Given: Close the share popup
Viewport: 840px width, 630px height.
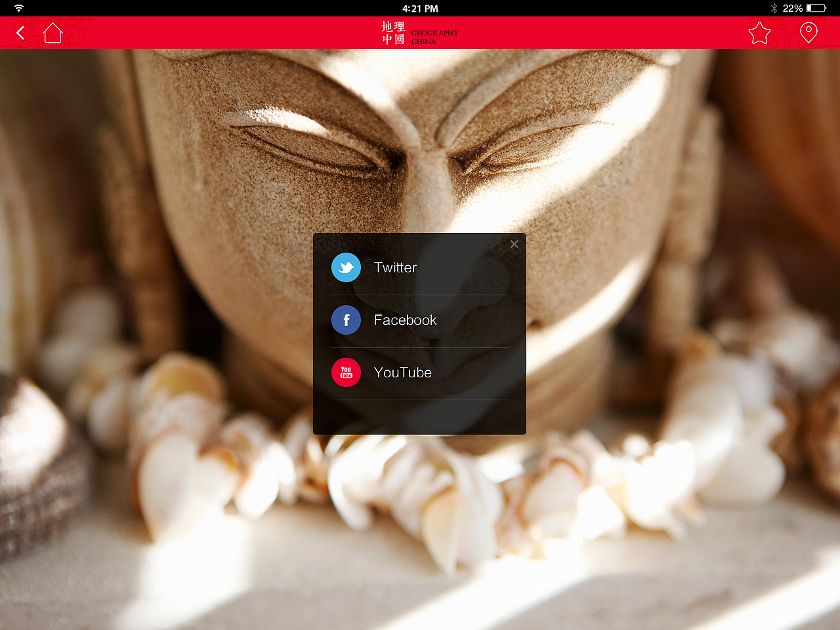Looking at the screenshot, I should (x=514, y=244).
